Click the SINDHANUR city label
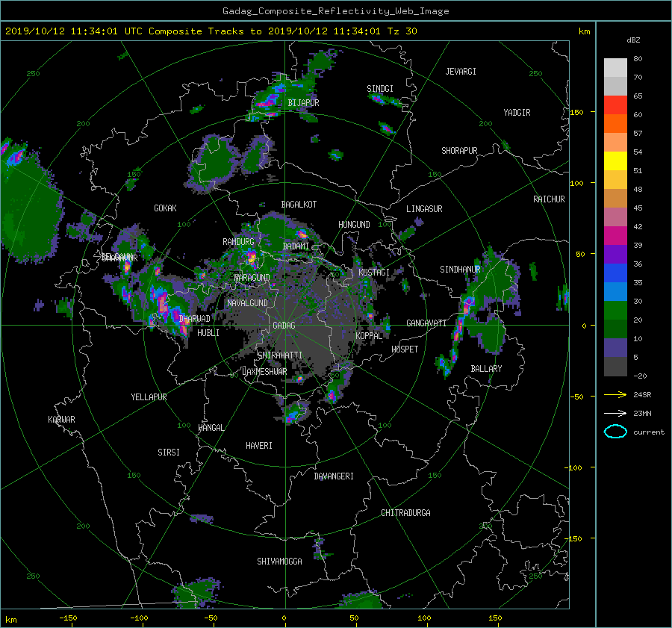Image resolution: width=672 pixels, height=628 pixels. 460,270
